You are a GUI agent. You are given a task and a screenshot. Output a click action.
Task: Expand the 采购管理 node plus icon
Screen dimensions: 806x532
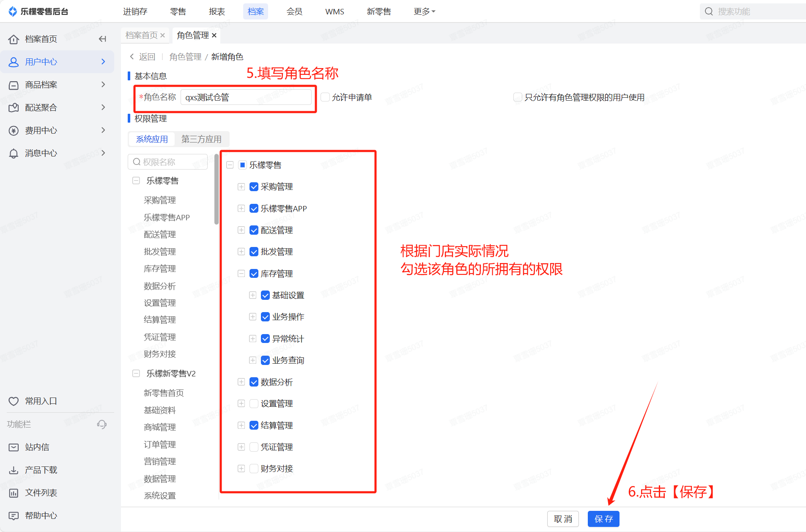(241, 186)
